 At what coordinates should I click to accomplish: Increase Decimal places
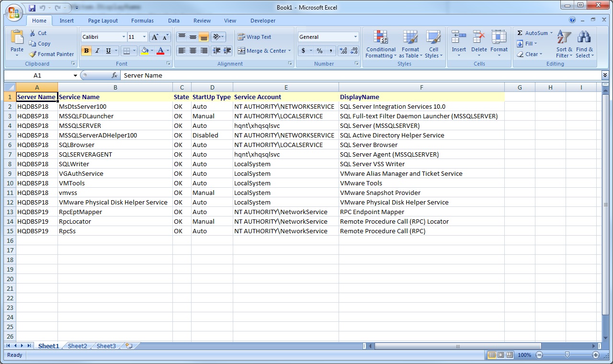343,51
